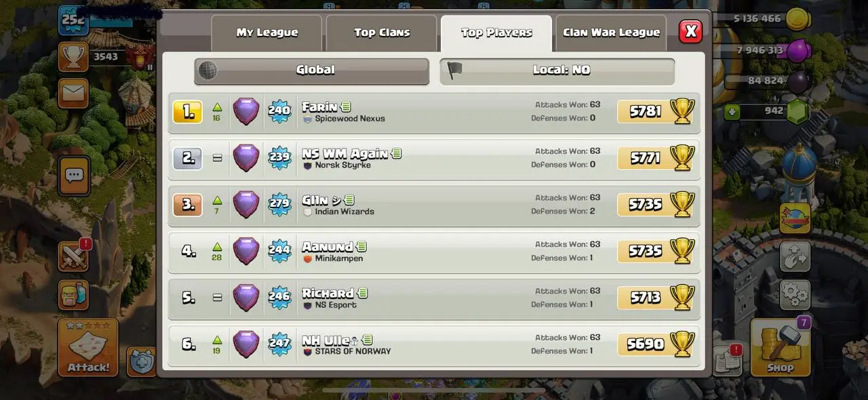This screenshot has height=400, width=868.
Task: Open the settings gear icon
Action: pyautogui.click(x=795, y=294)
